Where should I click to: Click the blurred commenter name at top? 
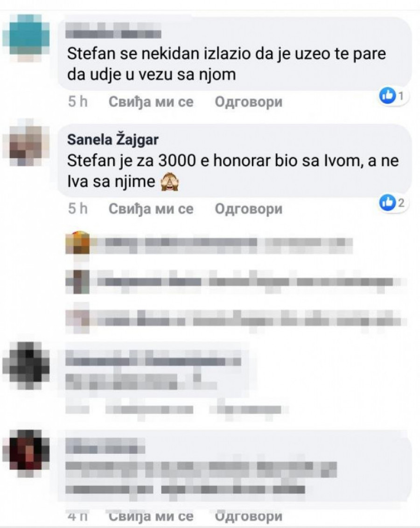[113, 31]
